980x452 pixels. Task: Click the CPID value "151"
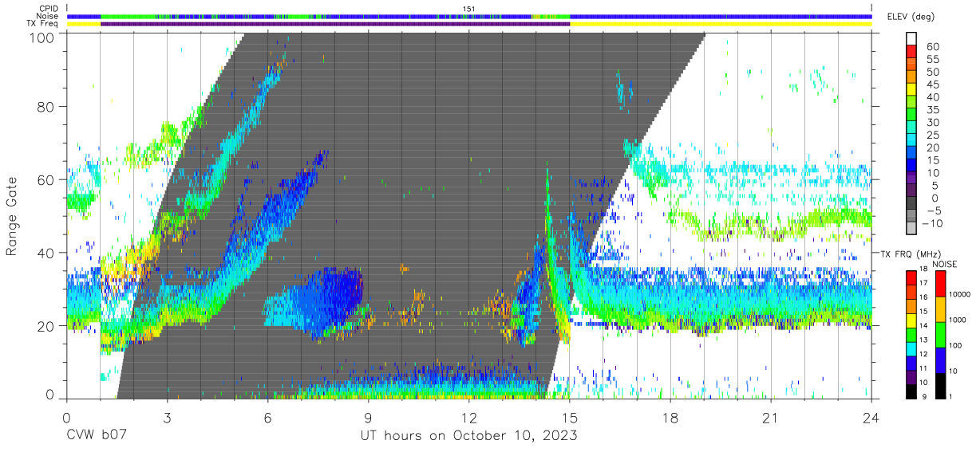(469, 9)
